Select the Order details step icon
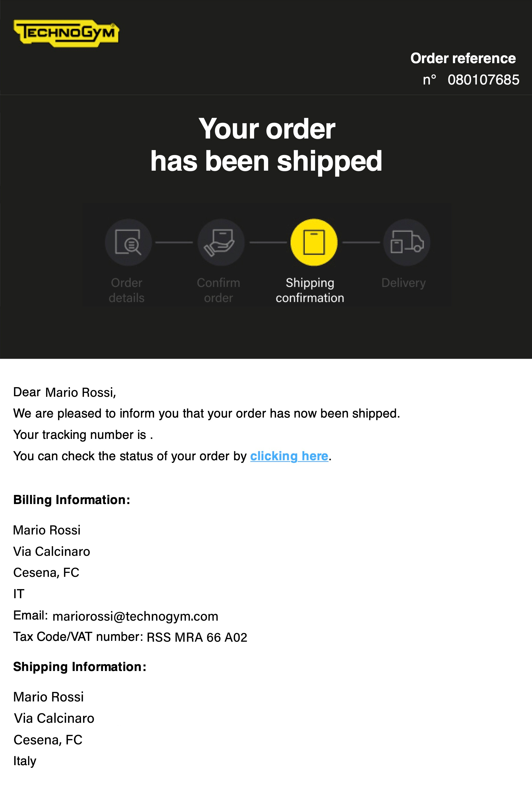Screen dimensions: 532x799 coord(128,242)
